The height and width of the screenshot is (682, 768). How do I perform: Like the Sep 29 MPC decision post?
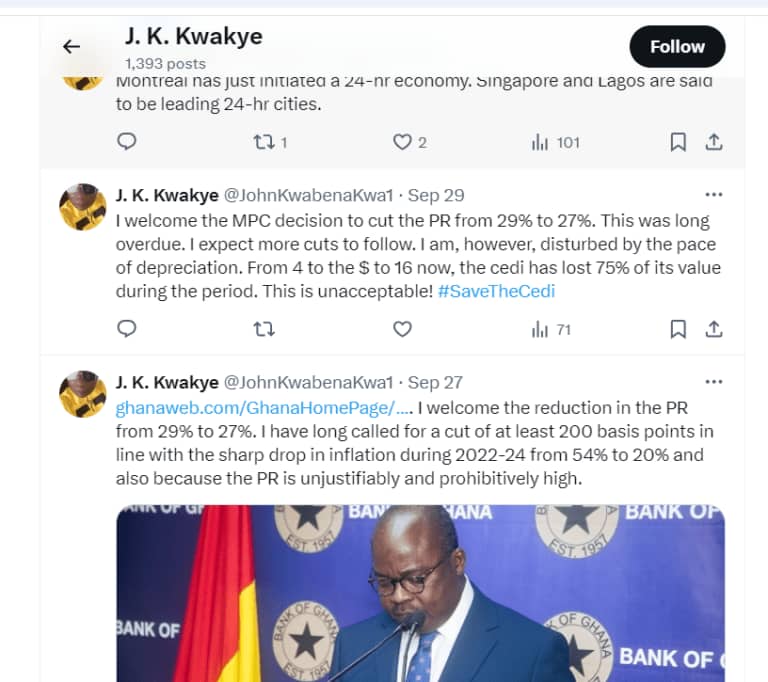[x=402, y=329]
